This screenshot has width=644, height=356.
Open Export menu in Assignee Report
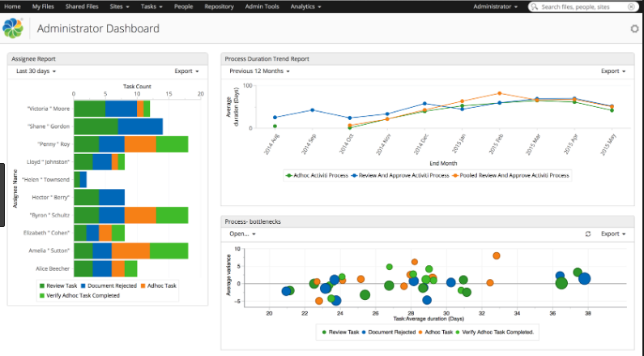click(186, 71)
